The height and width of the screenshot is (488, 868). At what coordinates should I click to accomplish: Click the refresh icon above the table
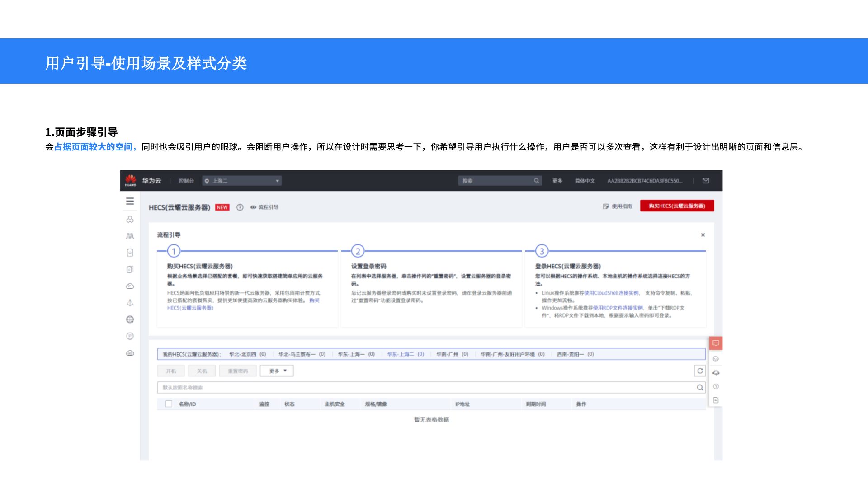[x=700, y=371]
